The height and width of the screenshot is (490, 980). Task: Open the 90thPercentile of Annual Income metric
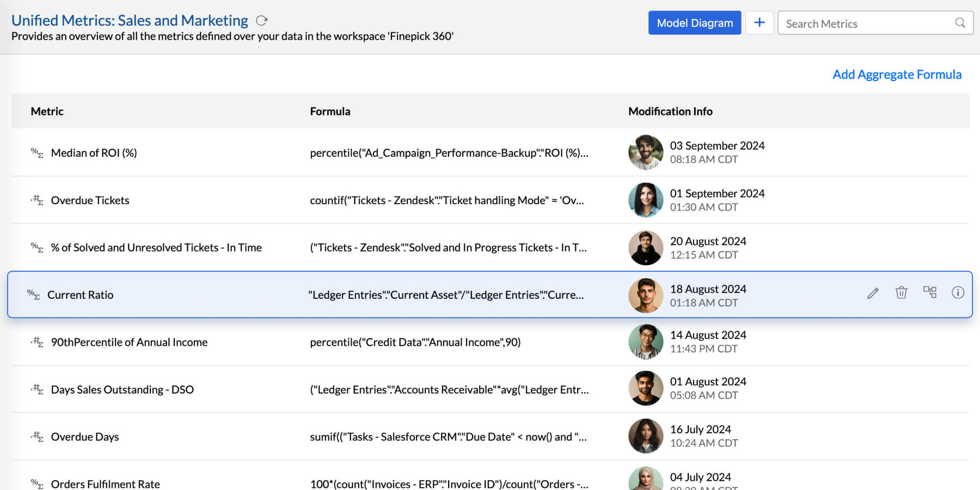(x=129, y=342)
